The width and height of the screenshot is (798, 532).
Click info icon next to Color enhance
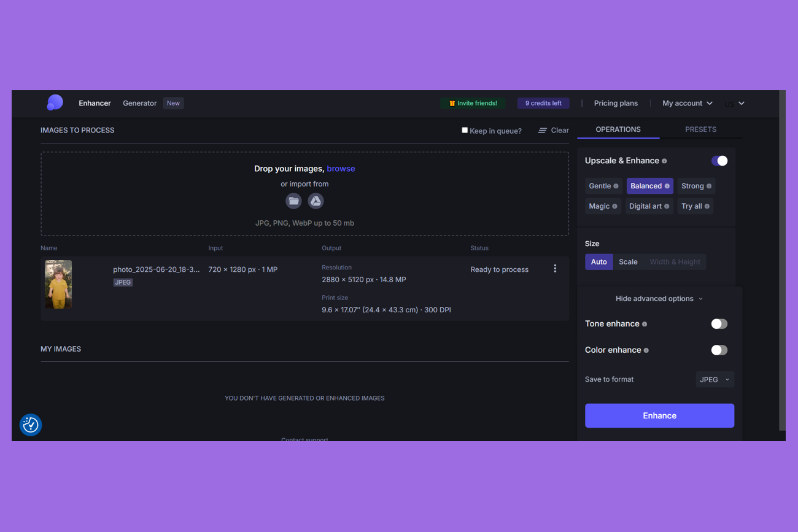(x=646, y=350)
